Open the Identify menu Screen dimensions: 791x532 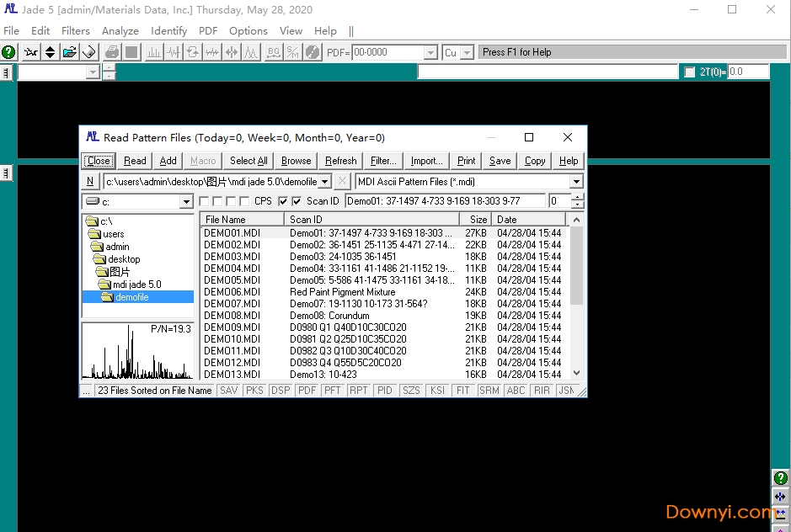click(168, 31)
